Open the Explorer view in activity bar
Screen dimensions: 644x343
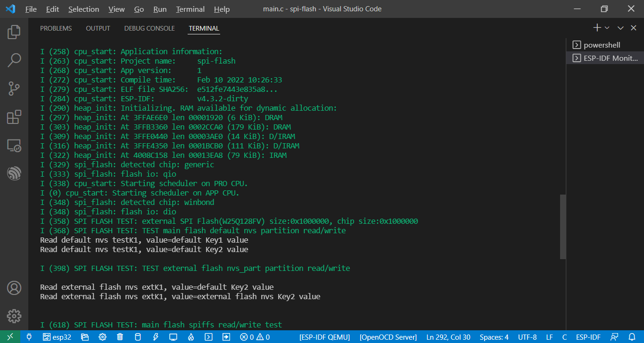click(x=14, y=32)
